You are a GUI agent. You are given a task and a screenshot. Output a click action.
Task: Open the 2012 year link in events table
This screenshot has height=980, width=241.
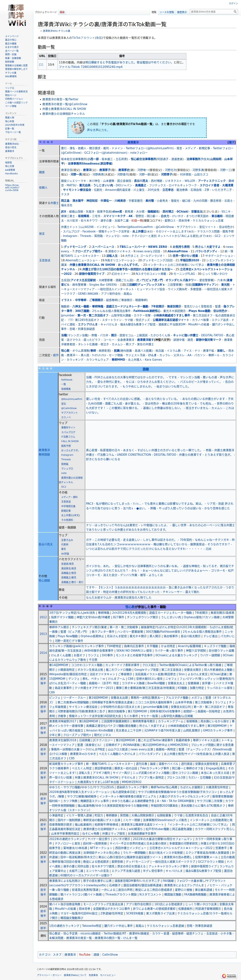click(x=43, y=617)
